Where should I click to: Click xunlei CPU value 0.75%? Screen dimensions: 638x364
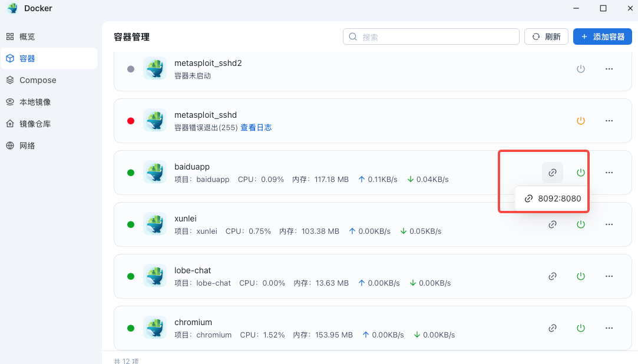click(x=260, y=231)
